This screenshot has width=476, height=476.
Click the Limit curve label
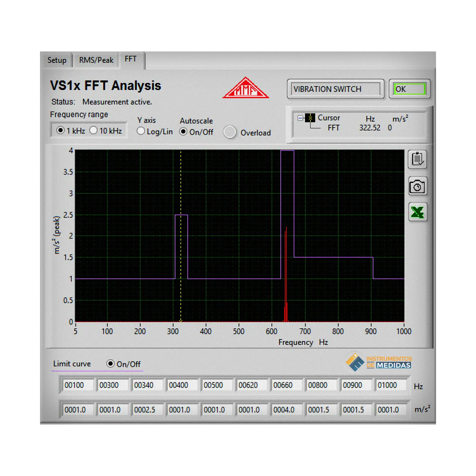coord(72,364)
